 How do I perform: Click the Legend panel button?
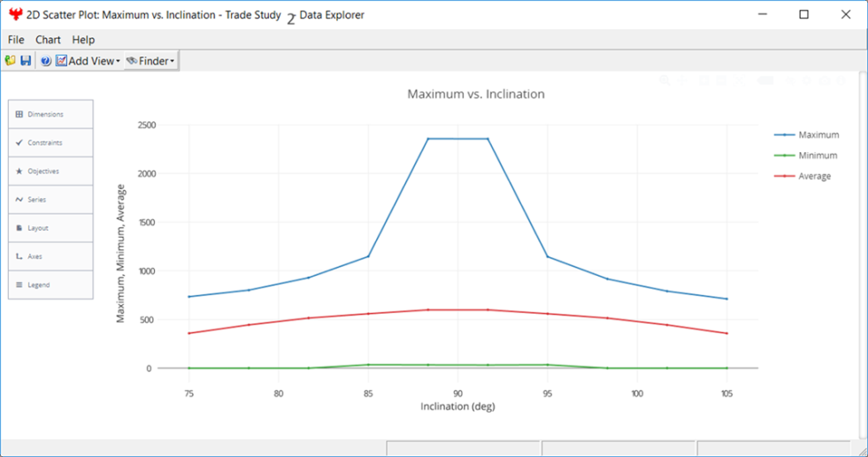(x=50, y=285)
